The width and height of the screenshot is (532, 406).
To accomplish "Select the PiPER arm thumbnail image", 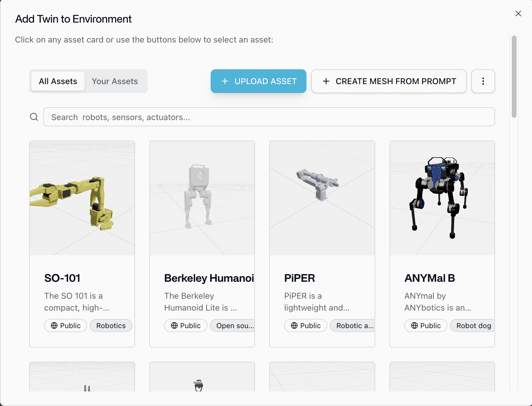I will [x=322, y=198].
